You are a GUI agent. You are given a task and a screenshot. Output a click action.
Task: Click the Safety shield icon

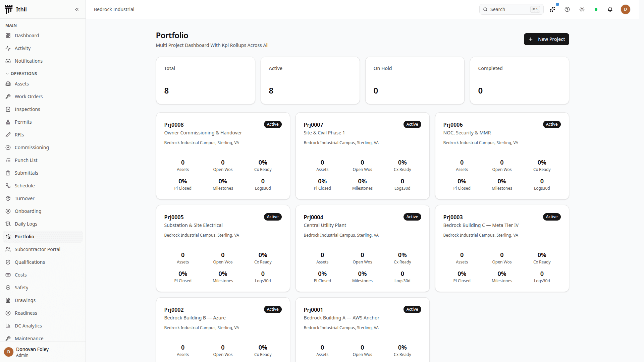pyautogui.click(x=8, y=288)
